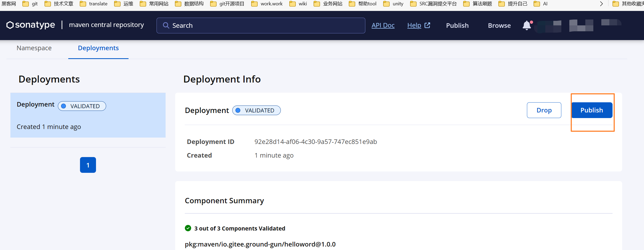
Task: Open the wiki bookmark folder
Action: (x=298, y=4)
